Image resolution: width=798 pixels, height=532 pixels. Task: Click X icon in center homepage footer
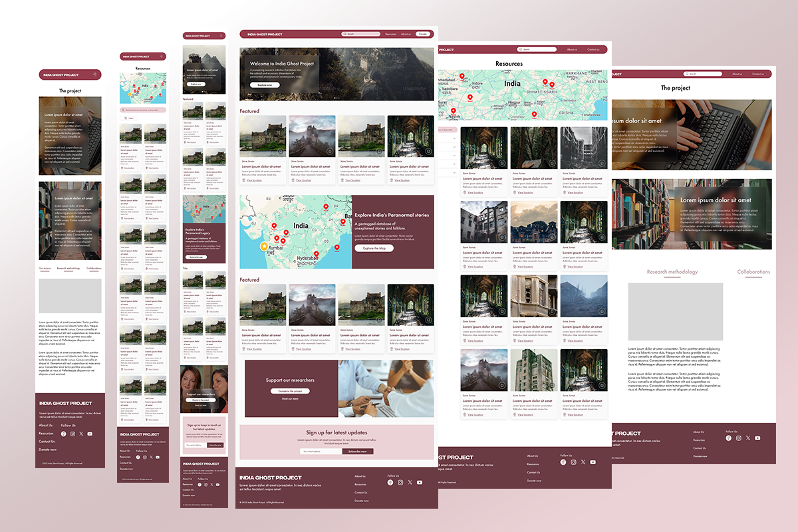click(410, 483)
